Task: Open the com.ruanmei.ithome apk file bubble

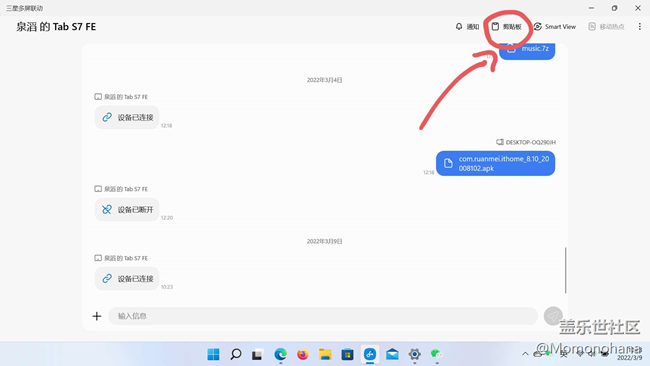Action: click(495, 163)
